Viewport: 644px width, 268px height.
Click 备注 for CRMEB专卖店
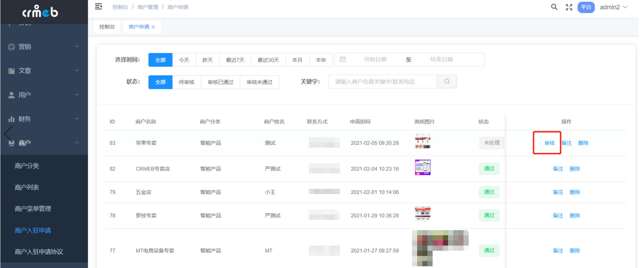click(x=558, y=169)
